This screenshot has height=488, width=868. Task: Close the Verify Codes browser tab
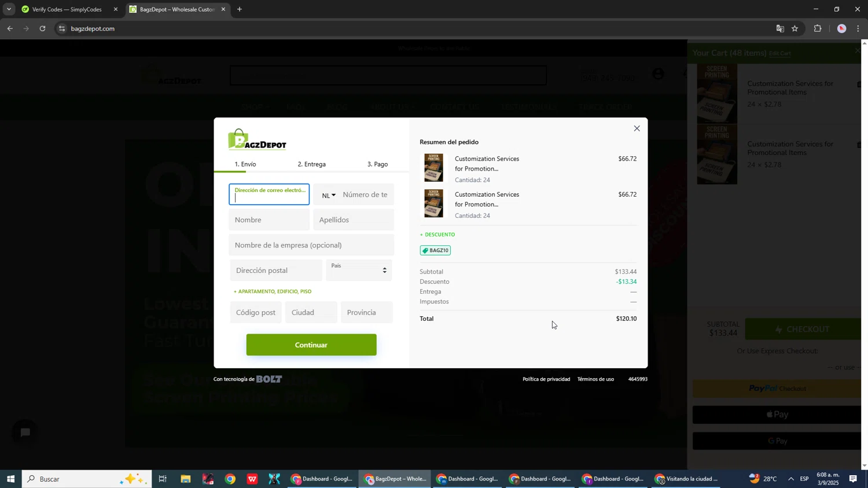pyautogui.click(x=116, y=9)
